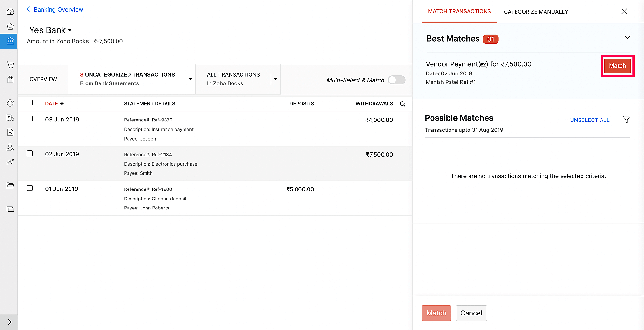The width and height of the screenshot is (644, 330).
Task: Click the Banking building icon in sidebar
Action: [x=10, y=41]
